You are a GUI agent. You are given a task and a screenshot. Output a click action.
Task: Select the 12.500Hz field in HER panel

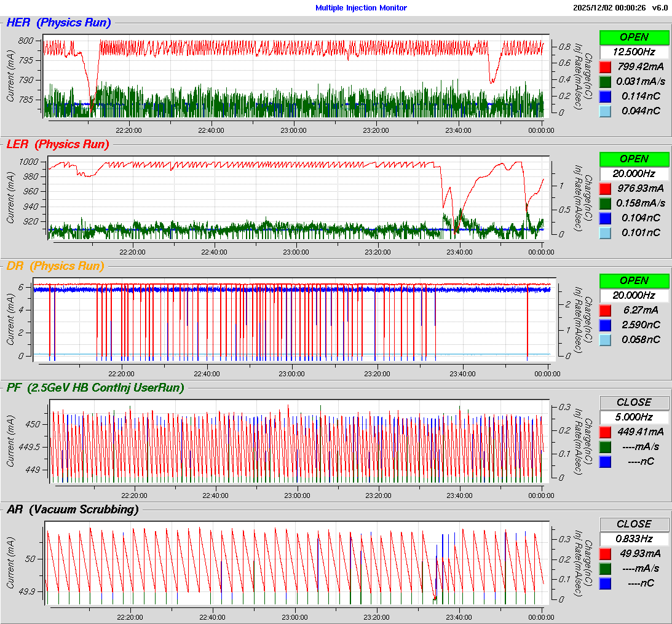coord(634,52)
